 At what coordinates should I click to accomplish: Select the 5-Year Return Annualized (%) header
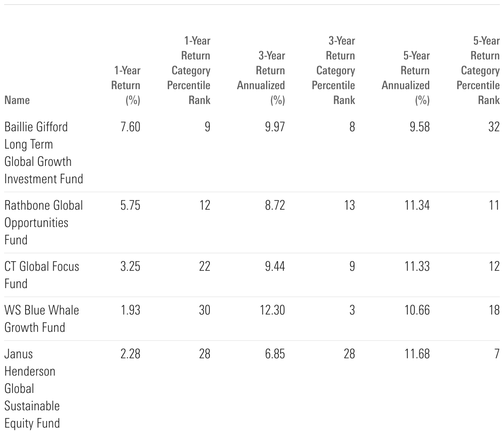[x=405, y=78]
